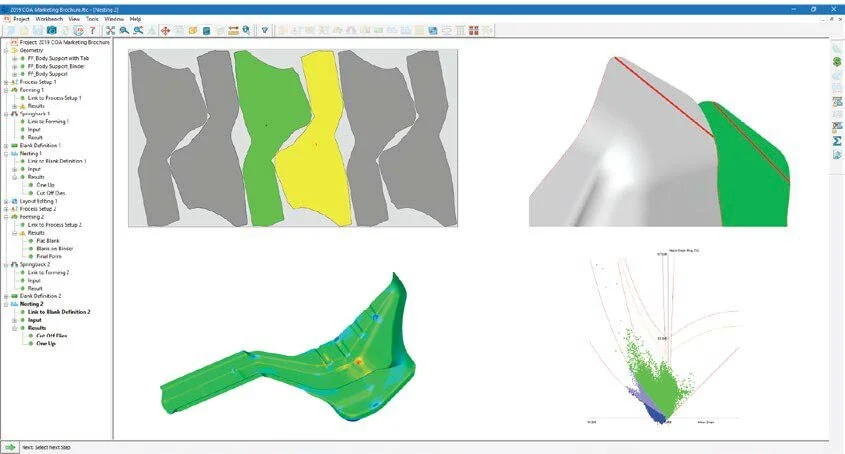
Task: Open the Help menu
Action: [135, 19]
